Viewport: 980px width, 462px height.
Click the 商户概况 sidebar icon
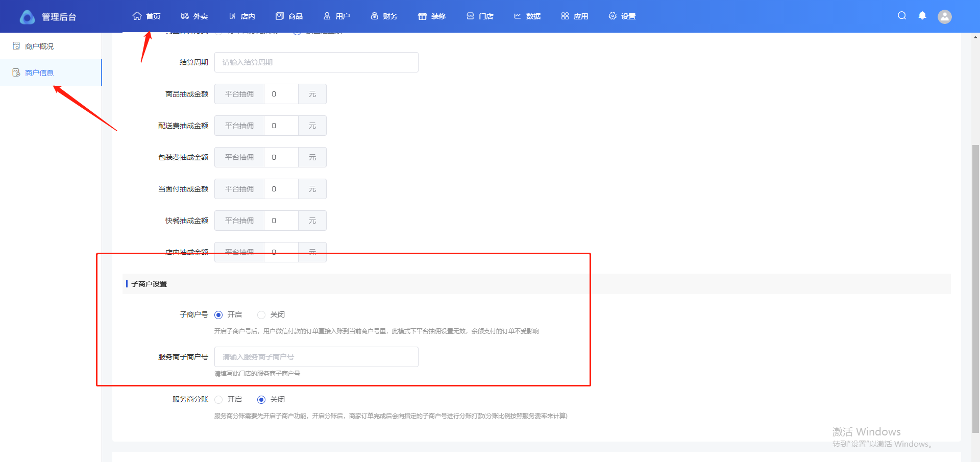[16, 46]
